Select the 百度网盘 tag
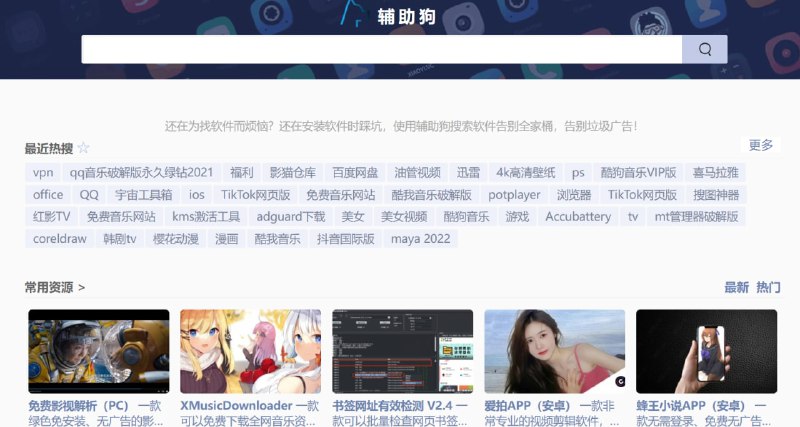Viewport: 800px width, 427px height. [x=355, y=172]
